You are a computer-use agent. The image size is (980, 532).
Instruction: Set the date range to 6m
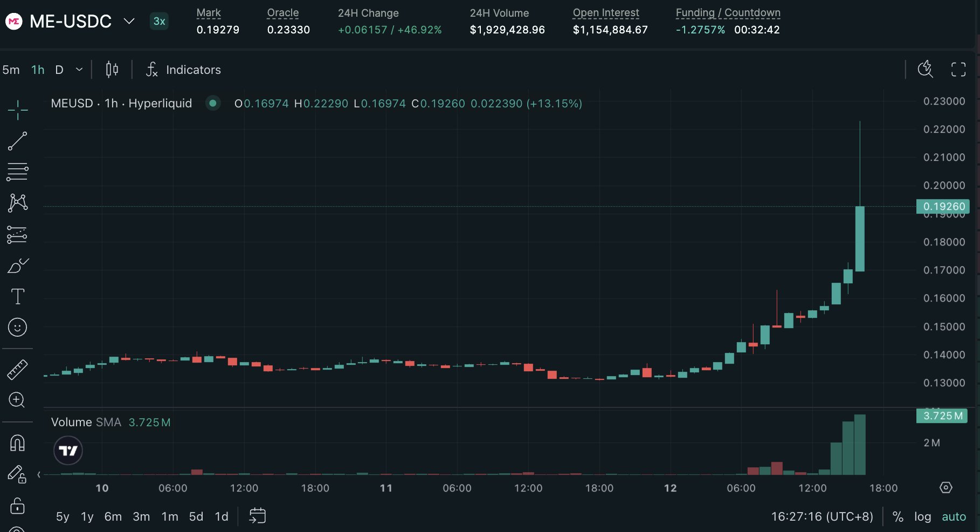(113, 517)
